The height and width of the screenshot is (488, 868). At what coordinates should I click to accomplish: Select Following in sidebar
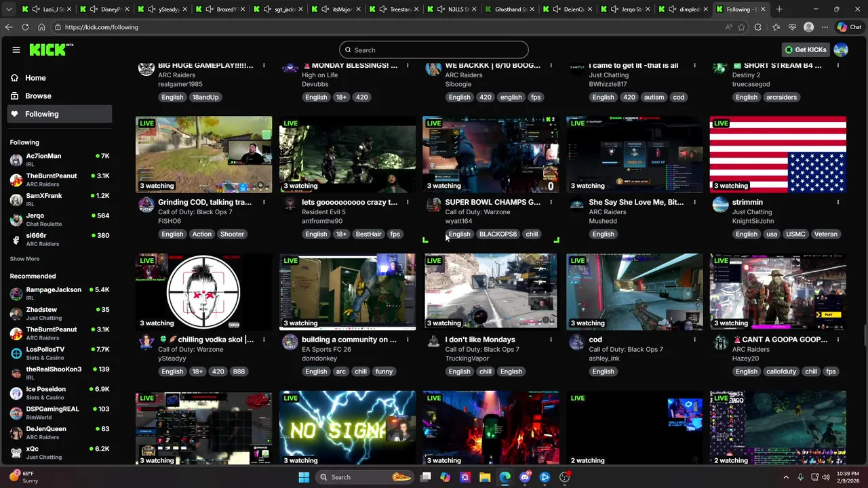click(60, 114)
